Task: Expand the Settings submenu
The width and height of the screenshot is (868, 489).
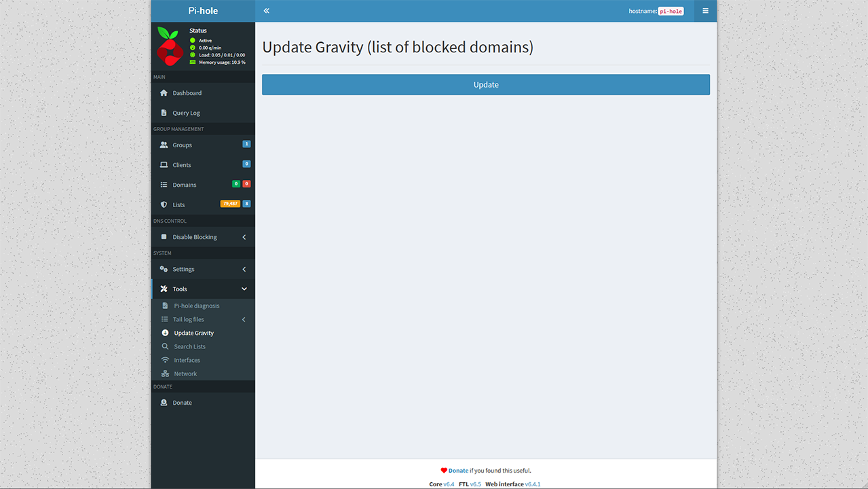Action: 244,269
